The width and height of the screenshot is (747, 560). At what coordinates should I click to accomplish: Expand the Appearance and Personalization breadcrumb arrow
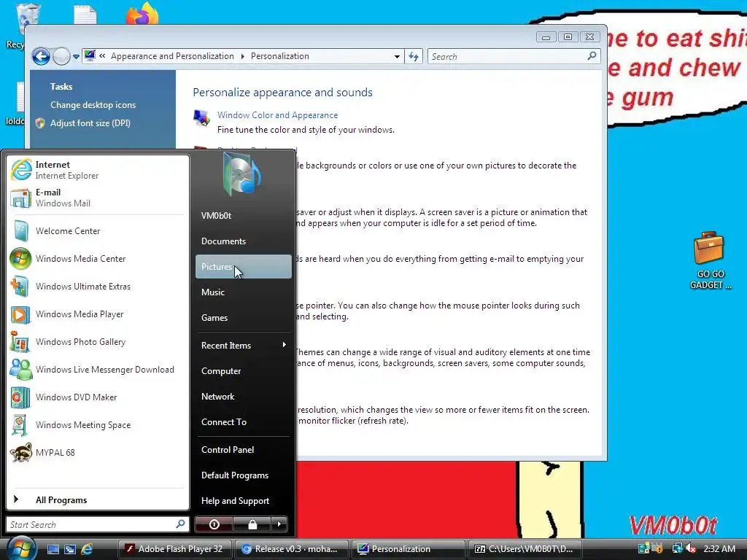click(242, 56)
